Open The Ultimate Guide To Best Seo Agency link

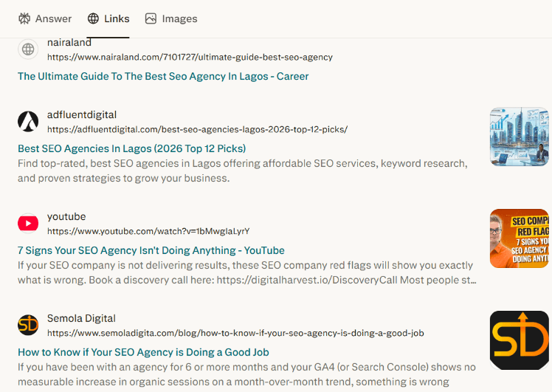coord(163,77)
